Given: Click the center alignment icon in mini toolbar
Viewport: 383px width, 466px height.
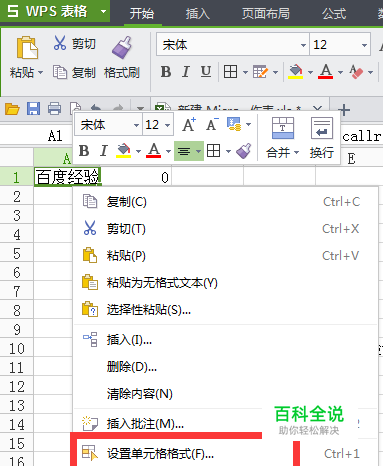Looking at the screenshot, I should tap(184, 152).
